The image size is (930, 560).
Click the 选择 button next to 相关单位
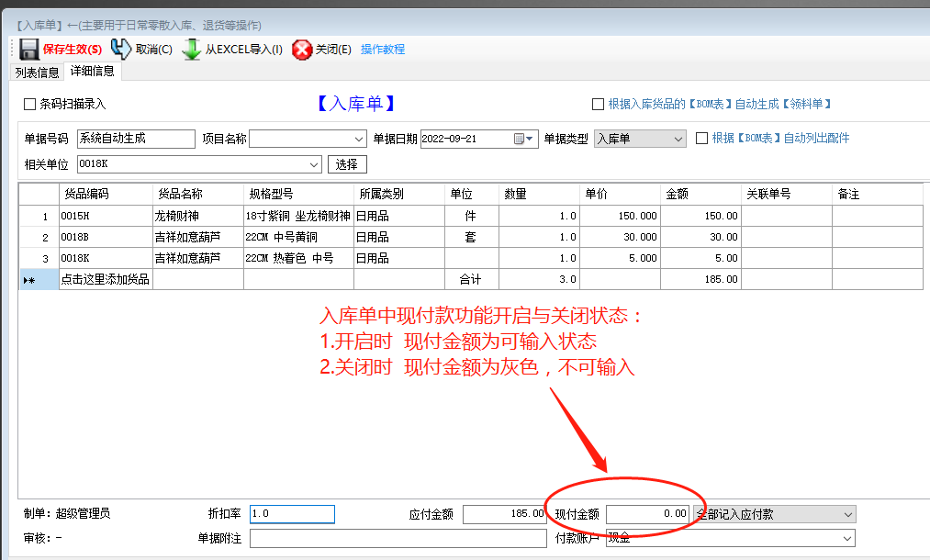[349, 164]
